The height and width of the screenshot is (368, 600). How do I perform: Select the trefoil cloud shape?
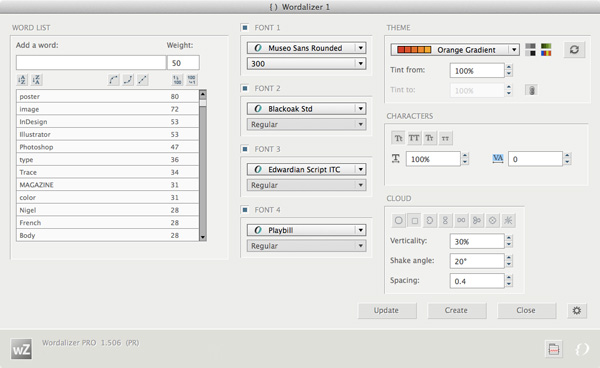(x=477, y=220)
